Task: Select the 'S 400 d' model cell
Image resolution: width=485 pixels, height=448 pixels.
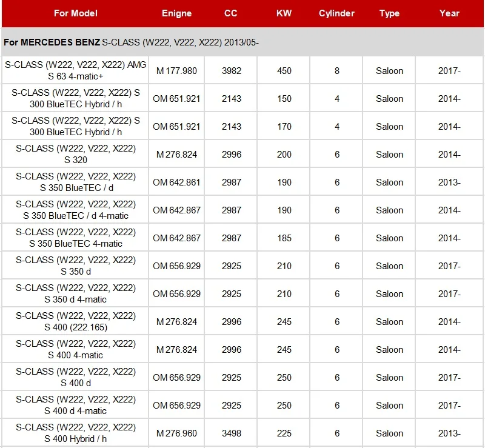Action: (75, 376)
